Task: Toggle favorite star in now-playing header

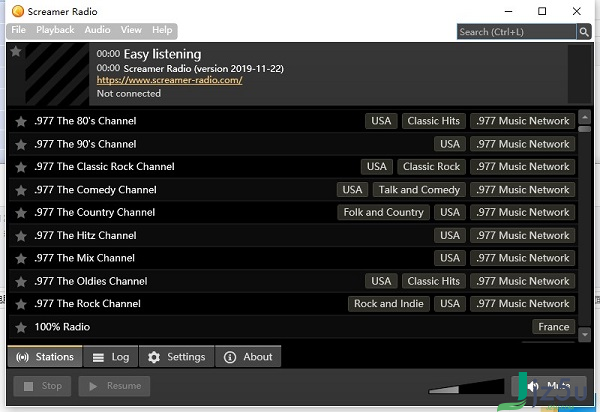Action: coord(16,51)
